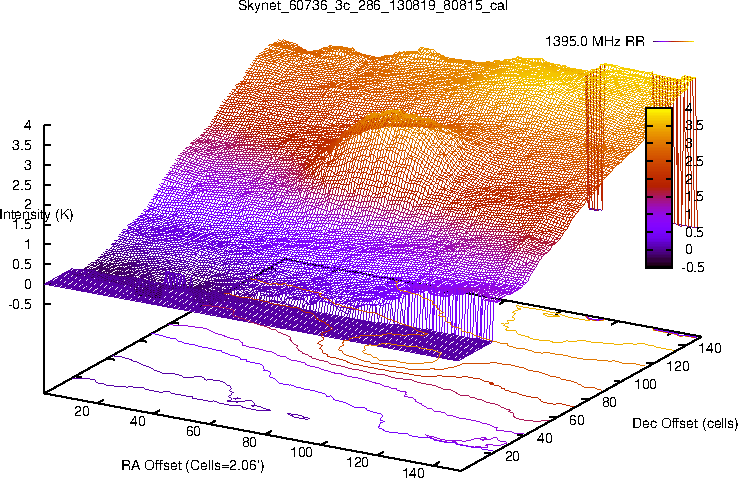Click the color bar tick label 0.5
The height and width of the screenshot is (478, 738).
(x=694, y=232)
